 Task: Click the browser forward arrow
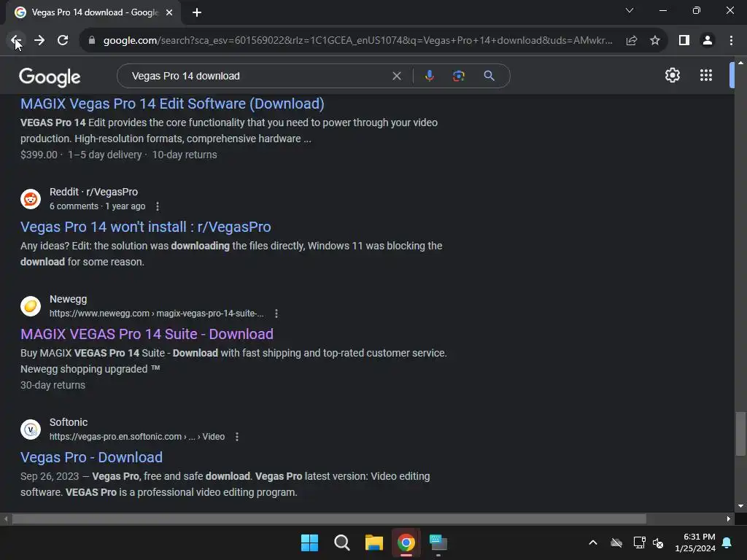(39, 41)
